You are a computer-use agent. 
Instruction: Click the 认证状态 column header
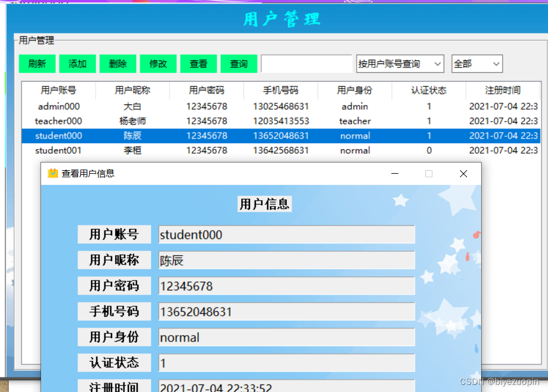click(x=429, y=90)
